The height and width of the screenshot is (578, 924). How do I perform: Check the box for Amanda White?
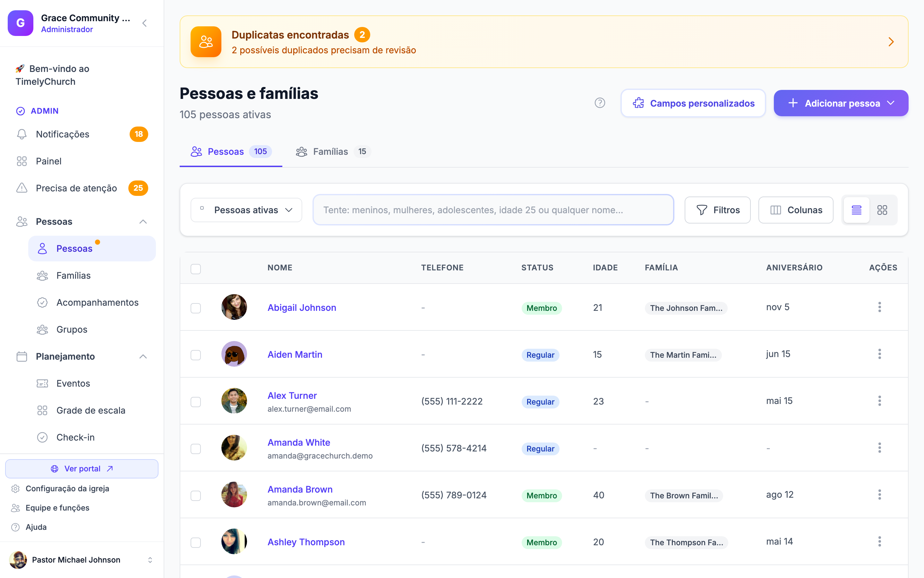196,449
